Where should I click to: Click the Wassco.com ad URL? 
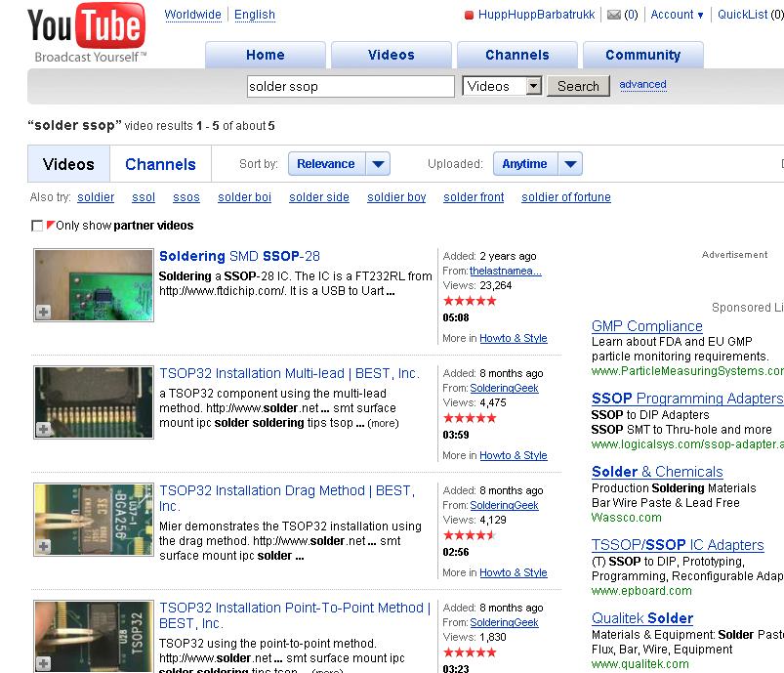click(626, 518)
